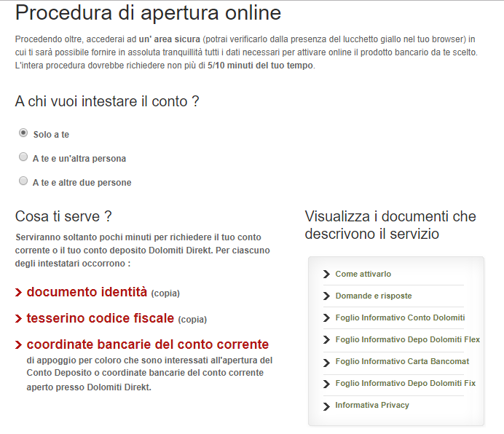Image resolution: width=504 pixels, height=434 pixels.
Task: View 'Foglio Informativo Conto Dolomiti' document
Action: [x=399, y=317]
